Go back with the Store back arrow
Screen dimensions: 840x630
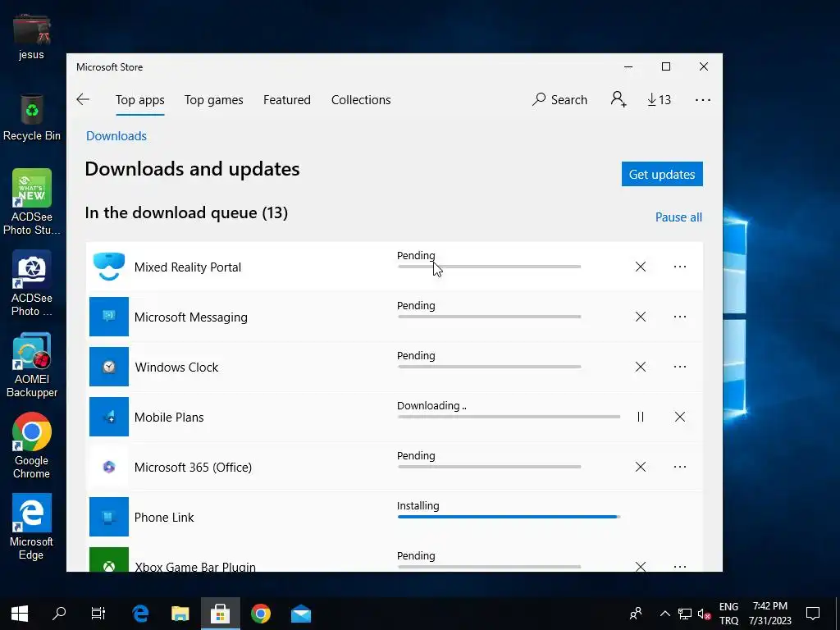pyautogui.click(x=83, y=99)
